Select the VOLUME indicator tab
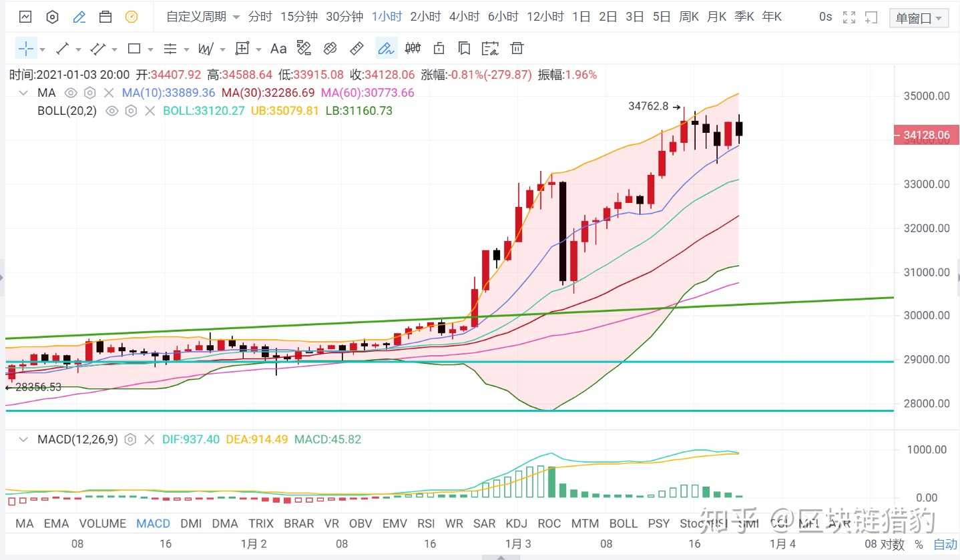 [x=102, y=523]
